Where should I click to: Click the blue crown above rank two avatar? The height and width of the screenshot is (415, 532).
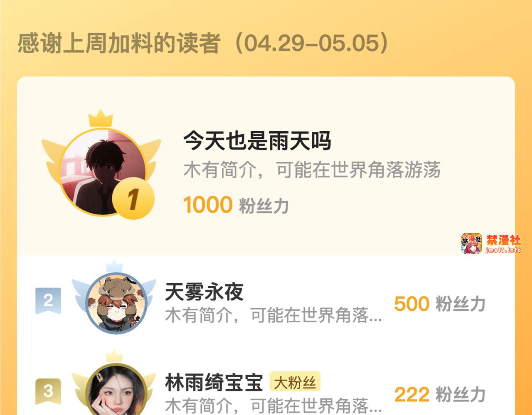click(x=114, y=266)
